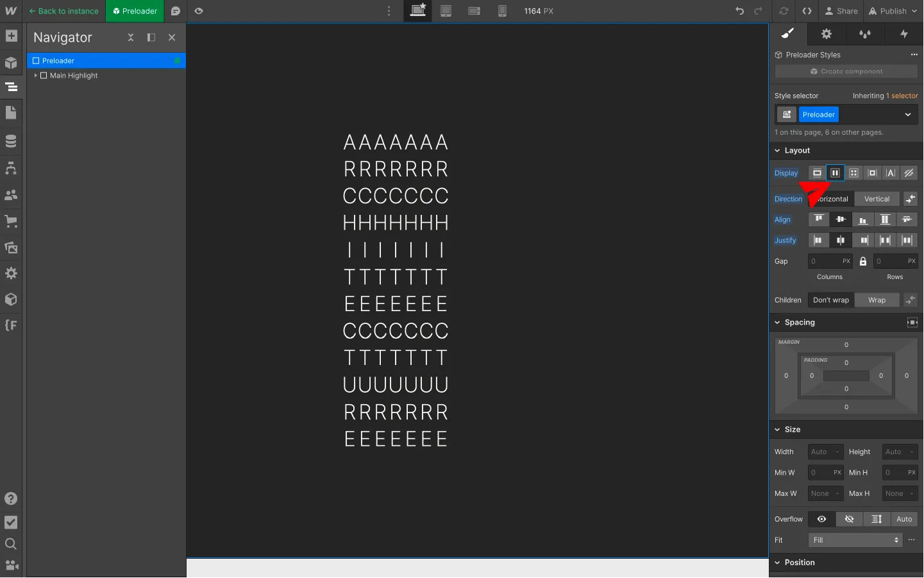Set overflow to Auto

(904, 519)
